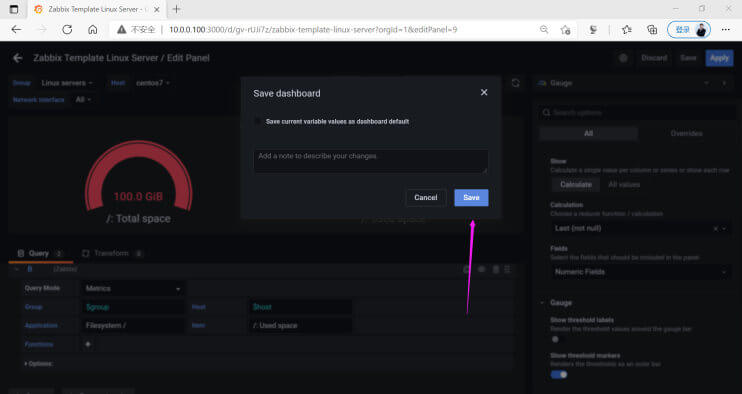Switch to the All options tab
This screenshot has height=394, width=742.
tap(588, 133)
